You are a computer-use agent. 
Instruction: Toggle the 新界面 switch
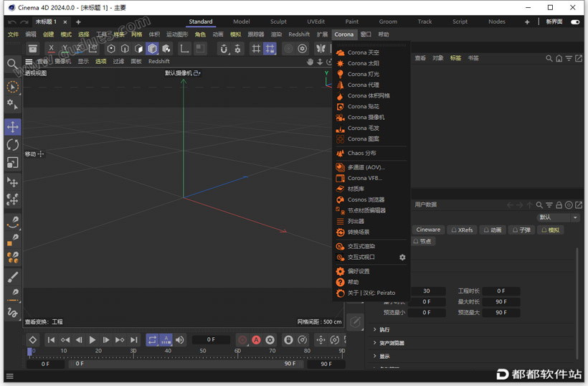pos(575,22)
